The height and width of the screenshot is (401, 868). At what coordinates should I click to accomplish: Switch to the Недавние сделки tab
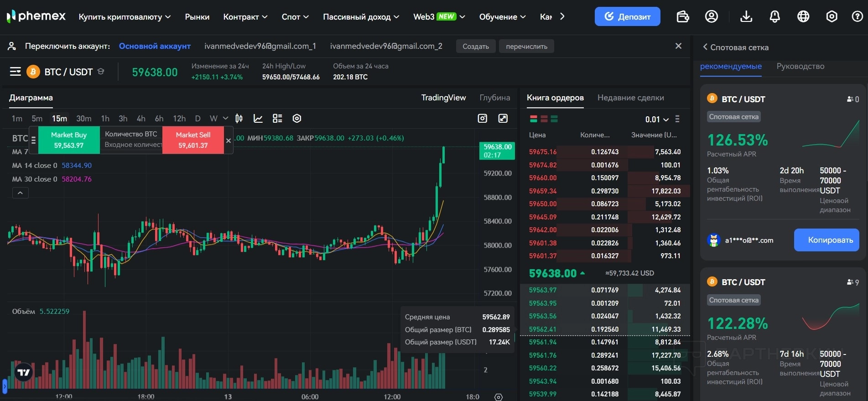[631, 98]
